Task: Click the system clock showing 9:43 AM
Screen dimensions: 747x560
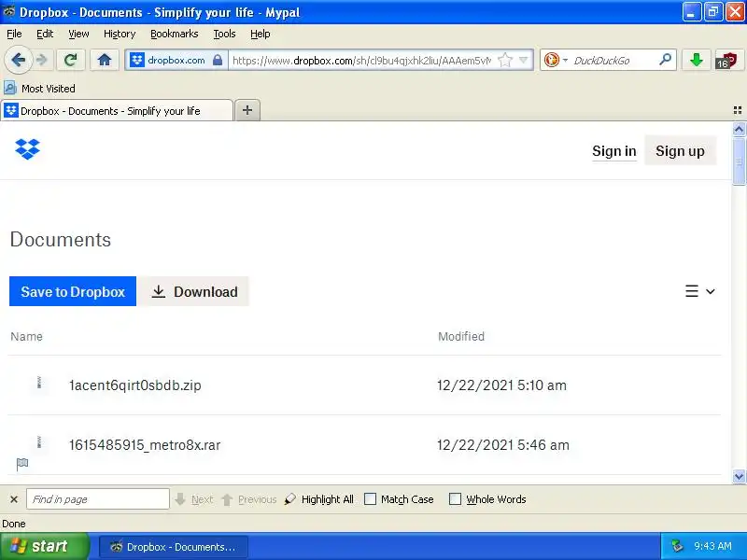Action: (712, 546)
